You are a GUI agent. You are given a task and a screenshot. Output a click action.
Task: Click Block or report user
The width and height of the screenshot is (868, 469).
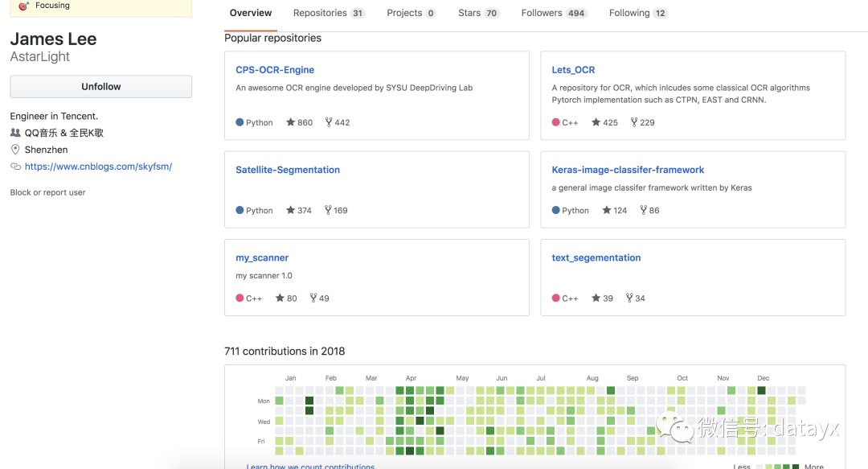point(47,192)
